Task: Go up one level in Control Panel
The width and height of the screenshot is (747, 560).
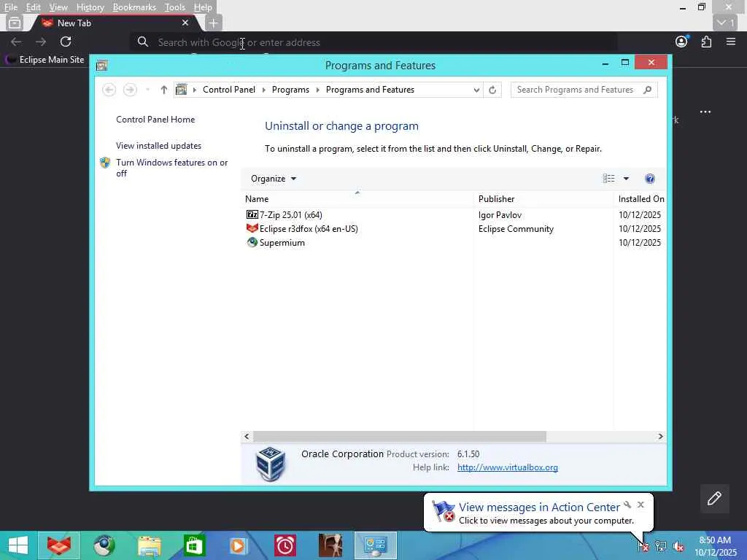Action: point(164,90)
